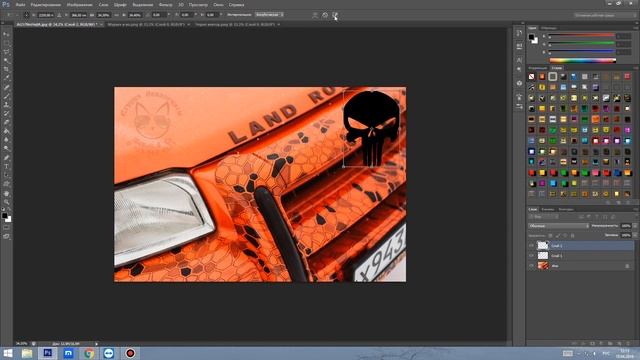Viewport: 640px width, 360px height.
Task: Open the Изображение menu
Action: (80, 4)
